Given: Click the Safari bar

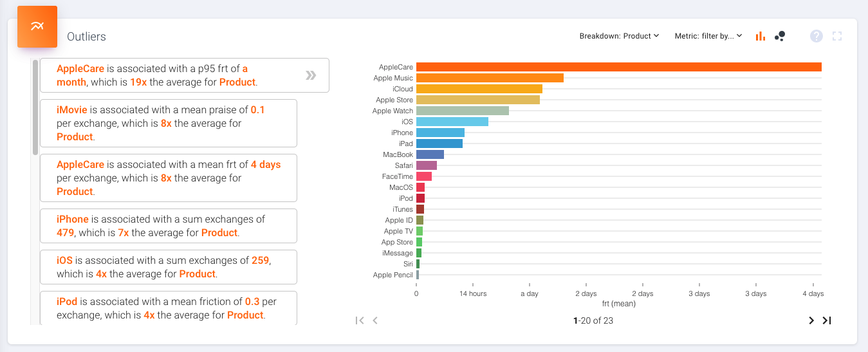Looking at the screenshot, I should coord(427,165).
